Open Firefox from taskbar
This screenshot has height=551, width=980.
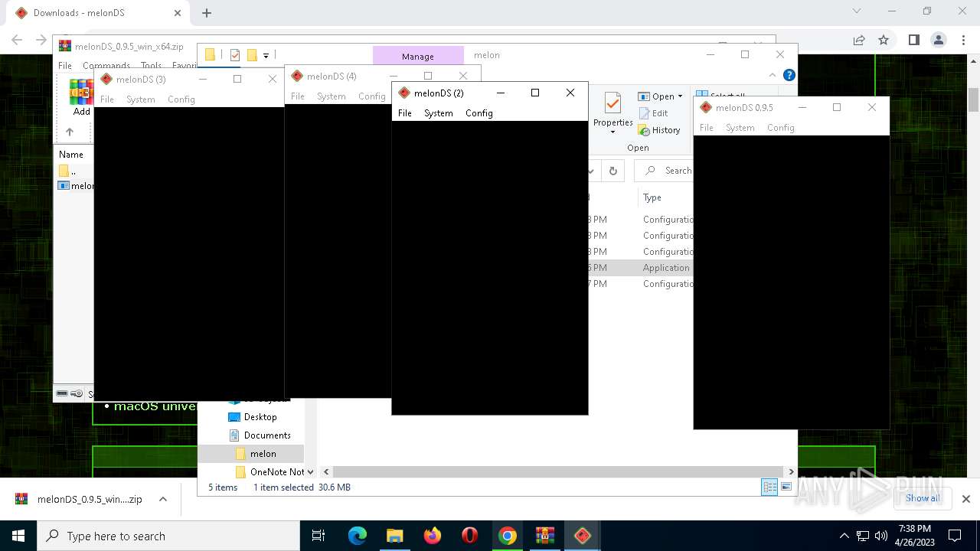[x=433, y=536]
